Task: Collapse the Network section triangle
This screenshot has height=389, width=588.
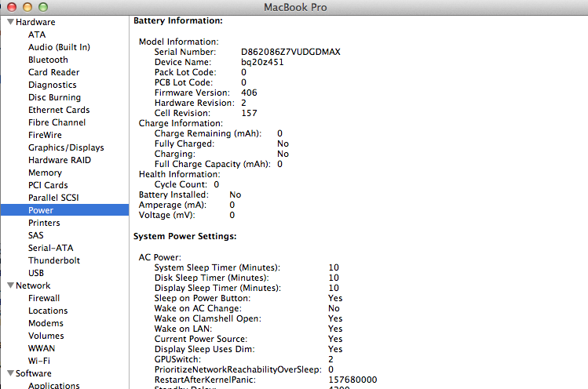Action: coord(10,285)
